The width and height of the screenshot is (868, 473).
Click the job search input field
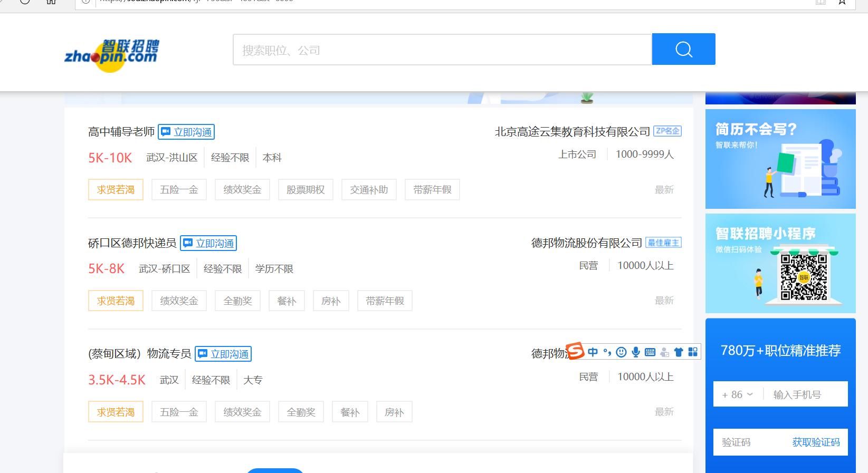pos(442,50)
